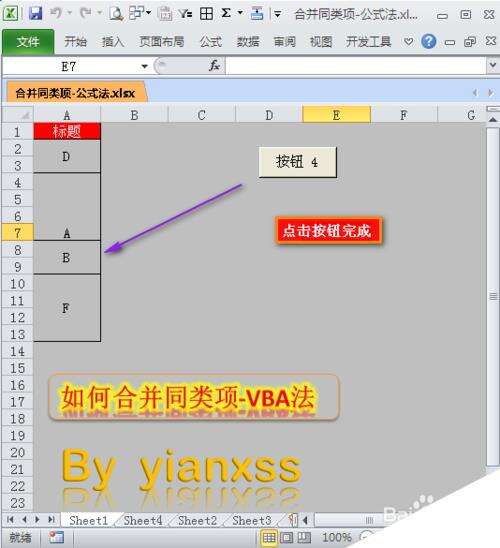Screen dimensions: 500x548
Task: Click the vertical scrollbar thumb
Action: [493, 296]
